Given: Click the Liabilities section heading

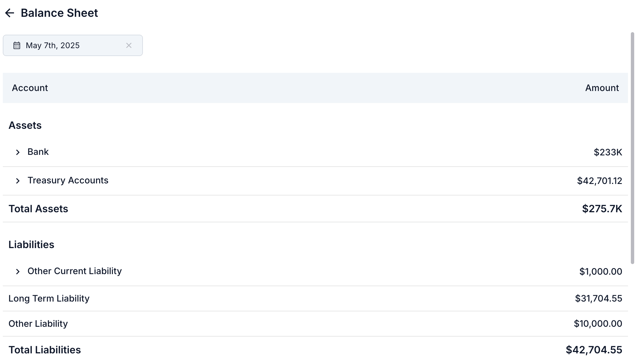Looking at the screenshot, I should click(32, 244).
